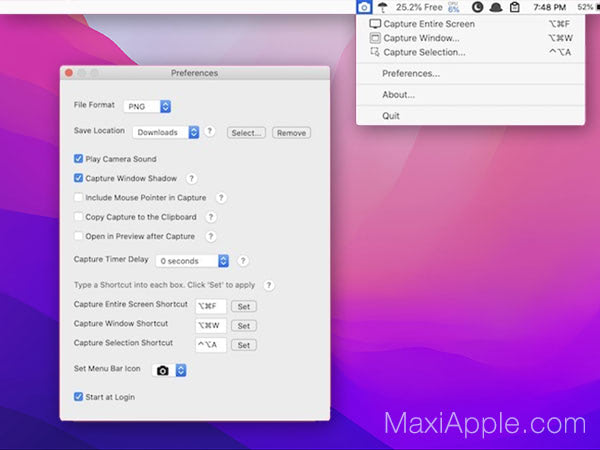Screen dimensions: 600x450
Task: Open help for the shortcut instructions
Action: tap(269, 285)
